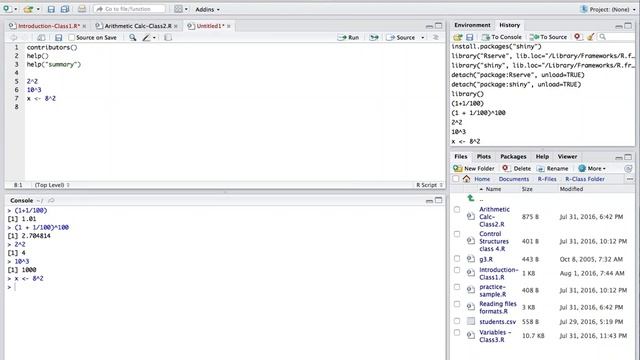Open the New File dropdown arrow
The height and width of the screenshot is (360, 640).
(16, 9)
